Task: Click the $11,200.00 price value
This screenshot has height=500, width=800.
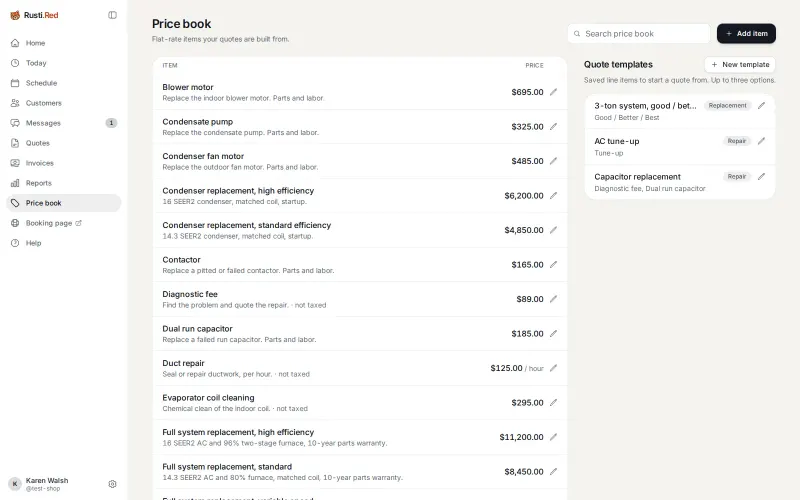Action: point(521,437)
